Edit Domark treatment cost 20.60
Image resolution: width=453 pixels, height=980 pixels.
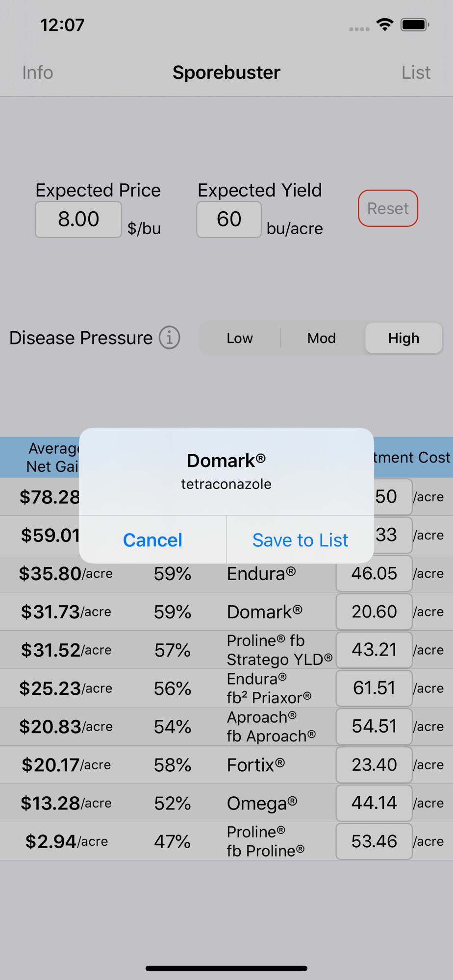click(374, 612)
